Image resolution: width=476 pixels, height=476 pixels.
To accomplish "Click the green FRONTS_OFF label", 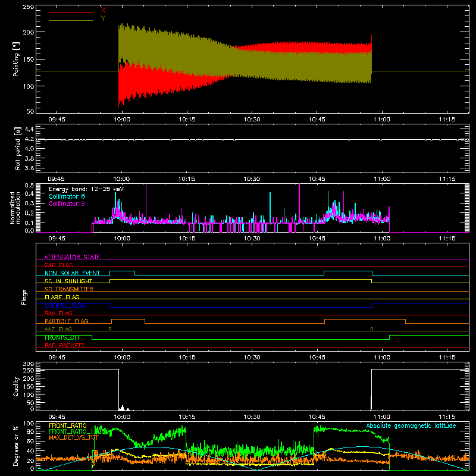I will coord(62,337).
